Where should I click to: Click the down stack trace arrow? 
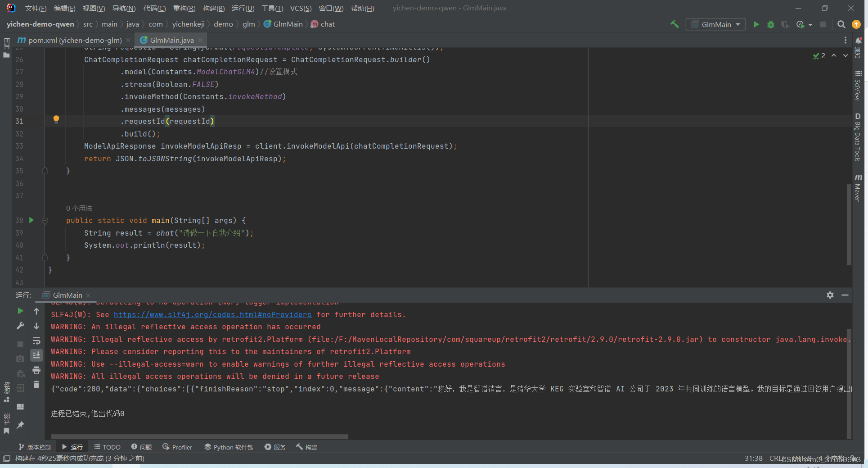click(36, 326)
